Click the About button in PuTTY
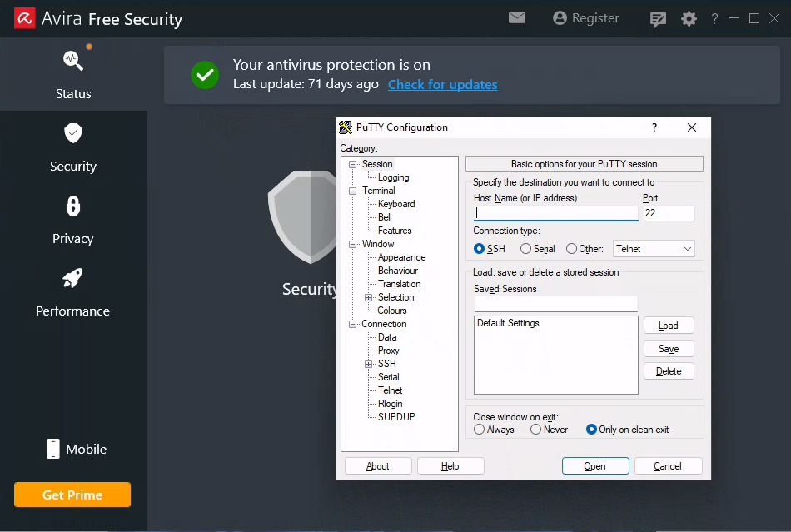791x532 pixels. pyautogui.click(x=378, y=466)
